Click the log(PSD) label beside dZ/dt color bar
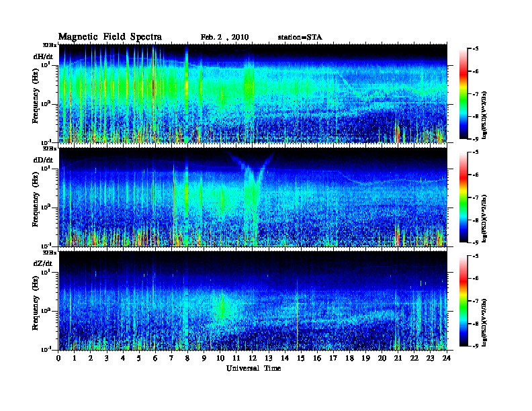This screenshot has height=411, width=532. [x=485, y=322]
